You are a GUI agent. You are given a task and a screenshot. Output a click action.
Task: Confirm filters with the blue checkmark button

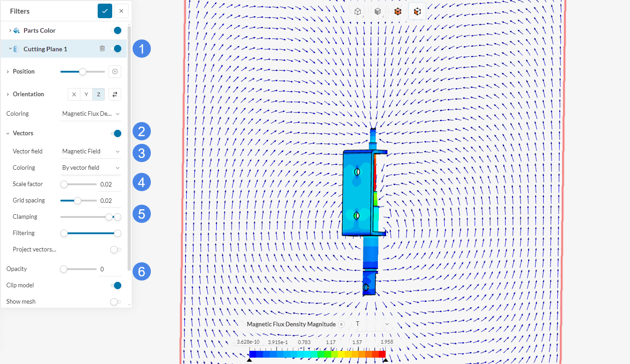[104, 11]
